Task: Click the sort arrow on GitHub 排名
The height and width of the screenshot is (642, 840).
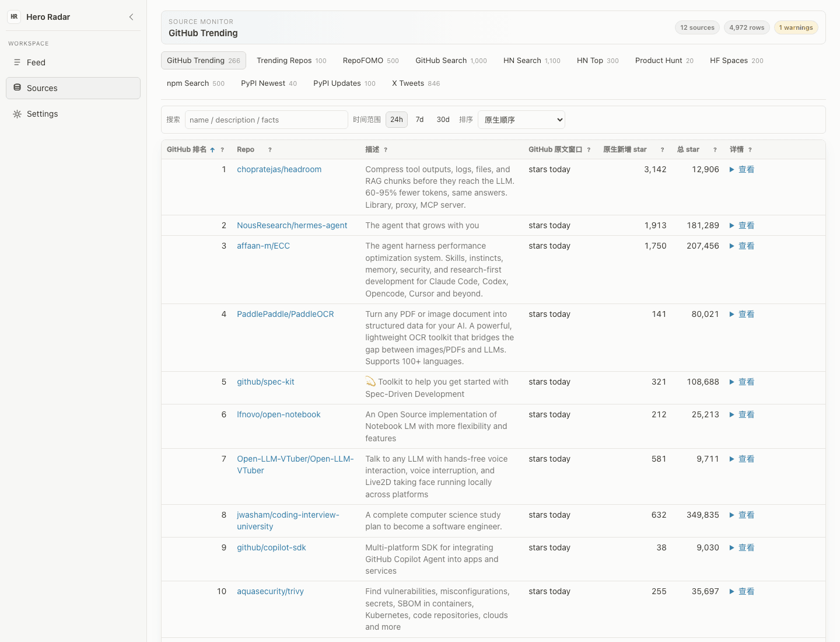Action: [x=212, y=150]
